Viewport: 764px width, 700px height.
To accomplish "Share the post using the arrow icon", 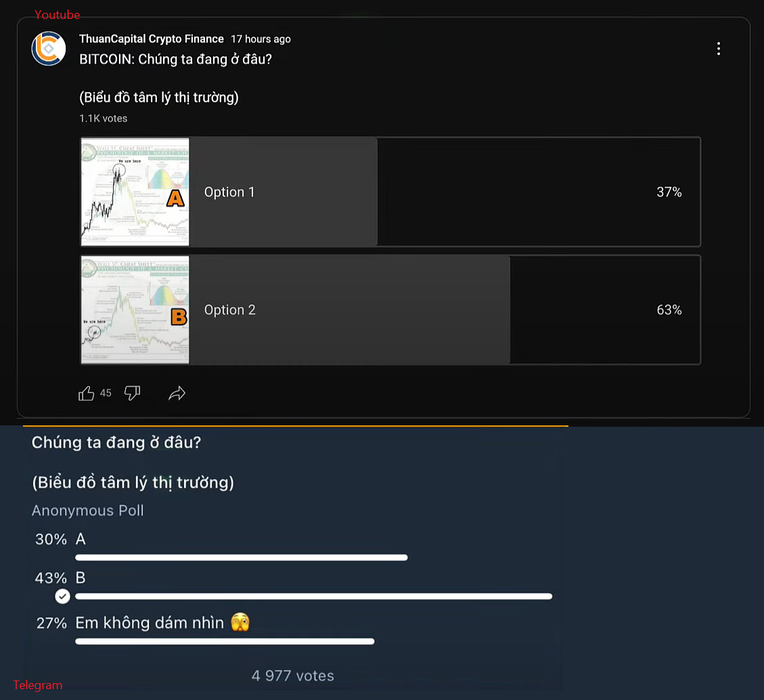I will (x=177, y=393).
